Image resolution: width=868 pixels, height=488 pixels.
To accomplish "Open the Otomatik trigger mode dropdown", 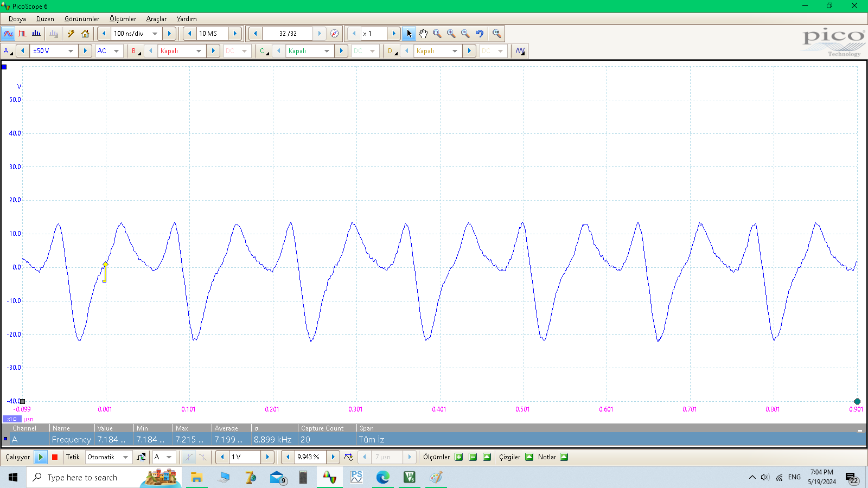I will coord(125,457).
